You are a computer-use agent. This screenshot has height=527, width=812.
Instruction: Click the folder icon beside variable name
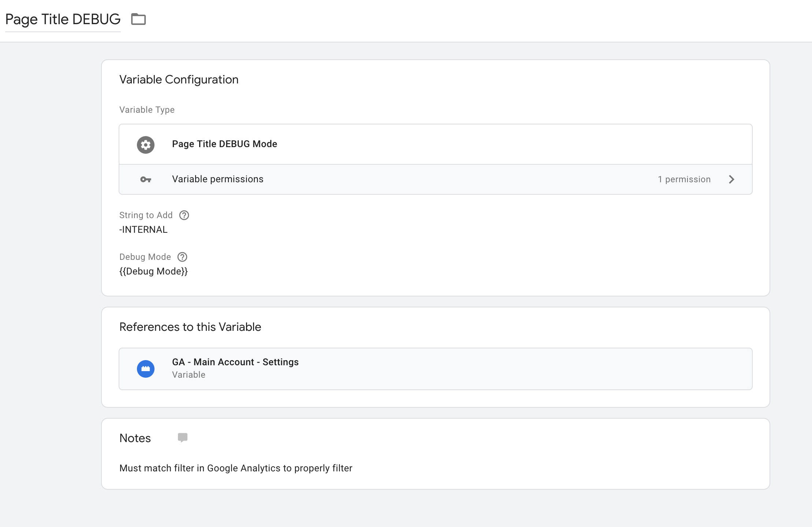(x=138, y=19)
